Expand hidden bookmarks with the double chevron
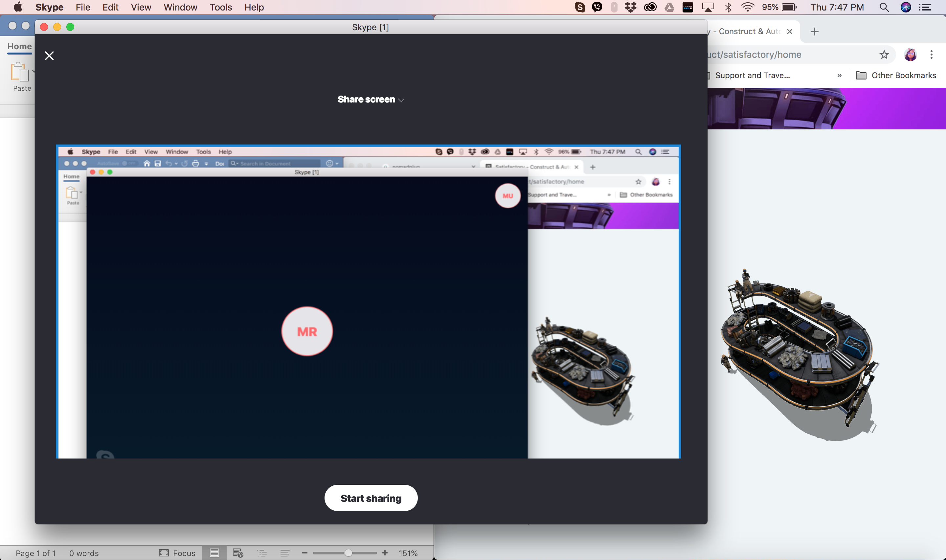This screenshot has height=560, width=946. click(x=839, y=76)
